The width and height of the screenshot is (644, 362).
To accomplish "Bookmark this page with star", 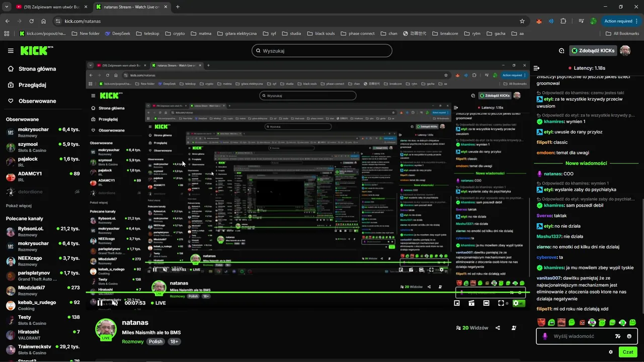I will tap(522, 21).
